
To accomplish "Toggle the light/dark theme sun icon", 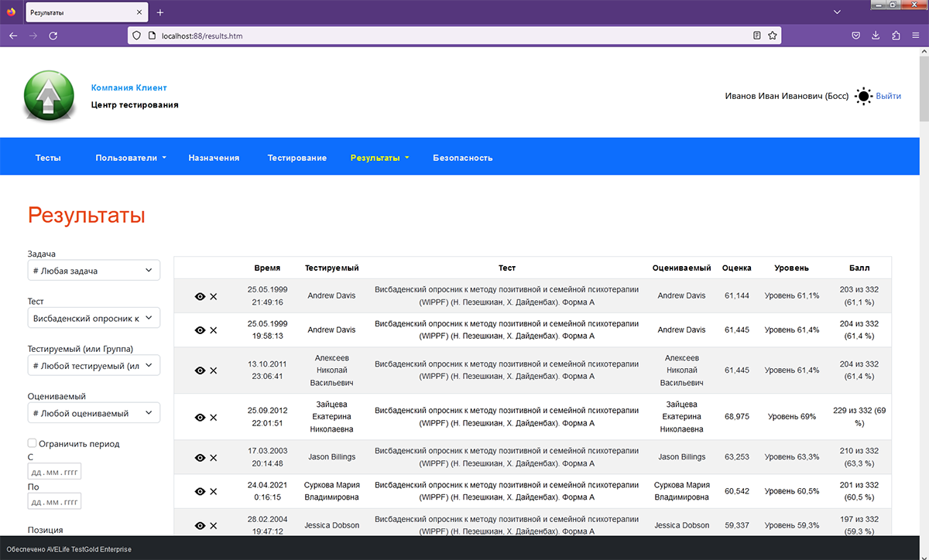I will coord(863,97).
